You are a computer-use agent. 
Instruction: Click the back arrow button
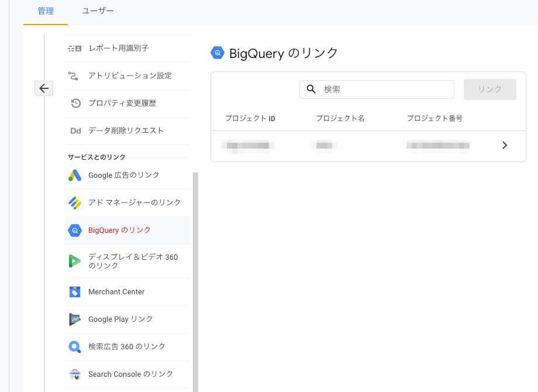tap(44, 88)
